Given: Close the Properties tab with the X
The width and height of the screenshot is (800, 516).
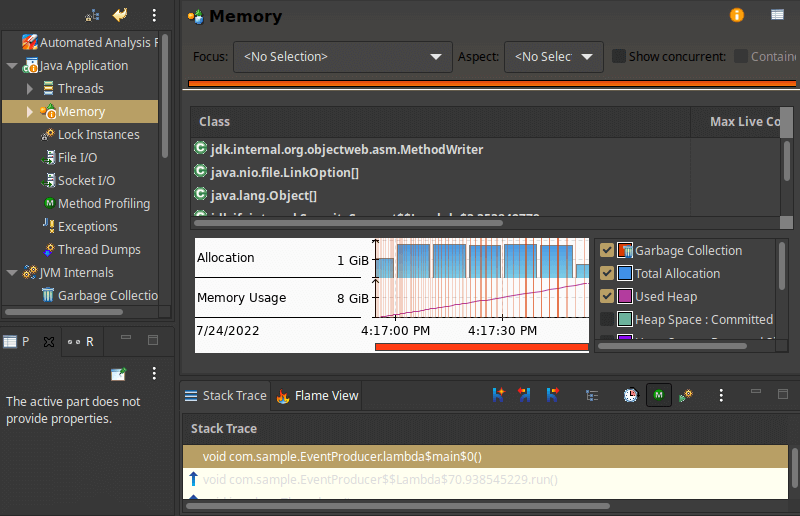Looking at the screenshot, I should (49, 341).
